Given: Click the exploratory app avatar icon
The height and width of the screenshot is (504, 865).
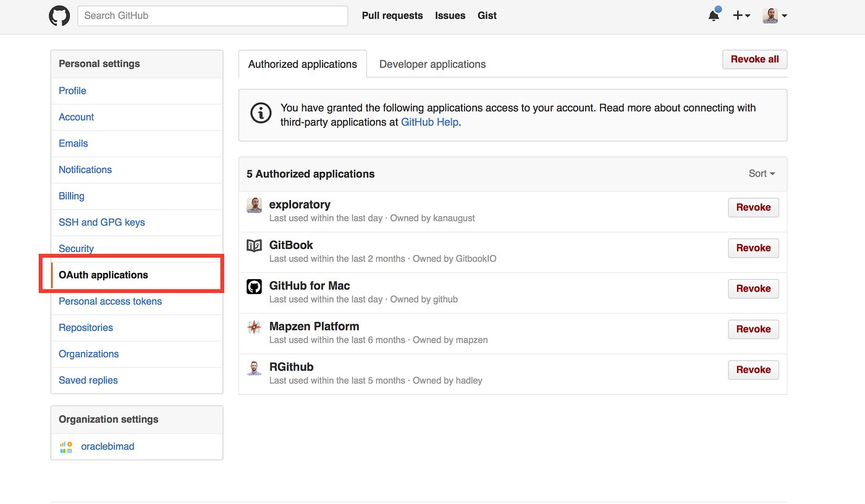Looking at the screenshot, I should click(254, 205).
